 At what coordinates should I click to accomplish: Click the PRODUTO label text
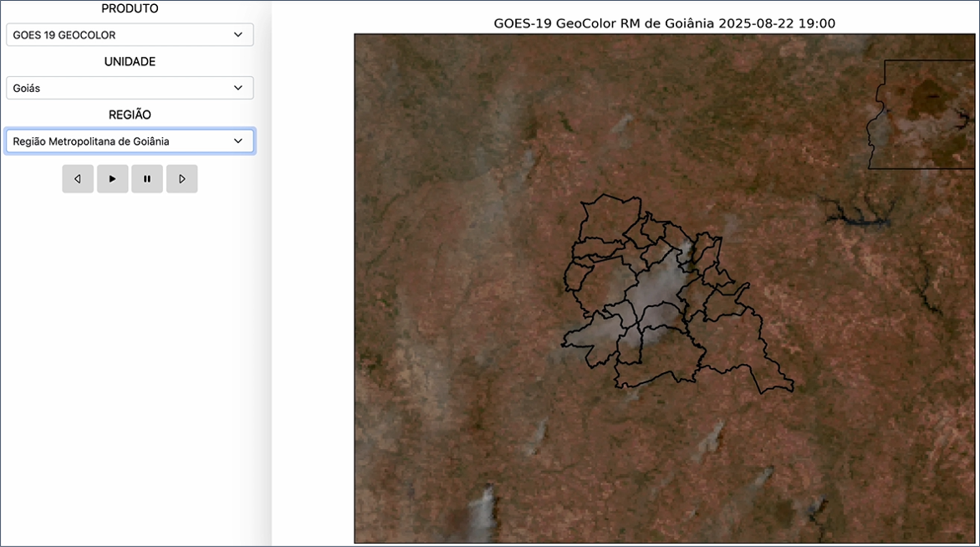click(x=130, y=8)
